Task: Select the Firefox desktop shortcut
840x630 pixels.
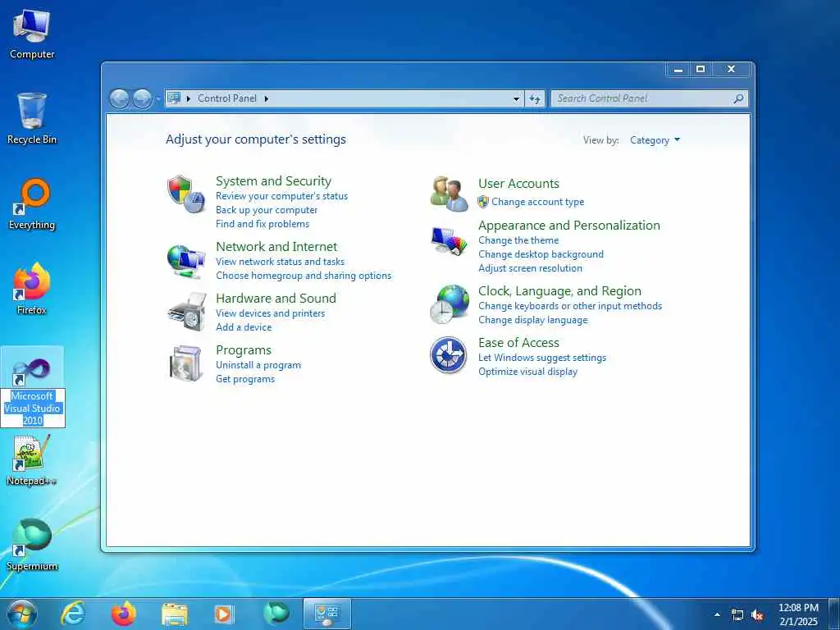Action: 32,289
